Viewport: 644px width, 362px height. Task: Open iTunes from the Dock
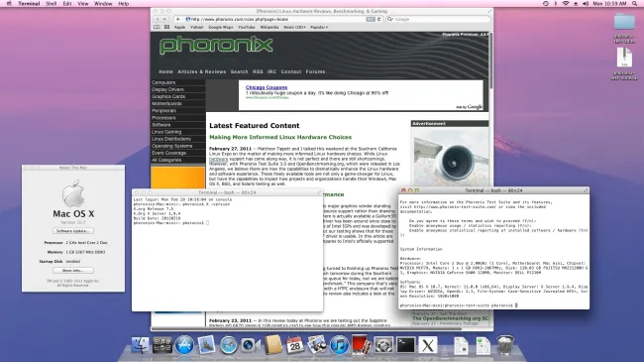(x=339, y=345)
